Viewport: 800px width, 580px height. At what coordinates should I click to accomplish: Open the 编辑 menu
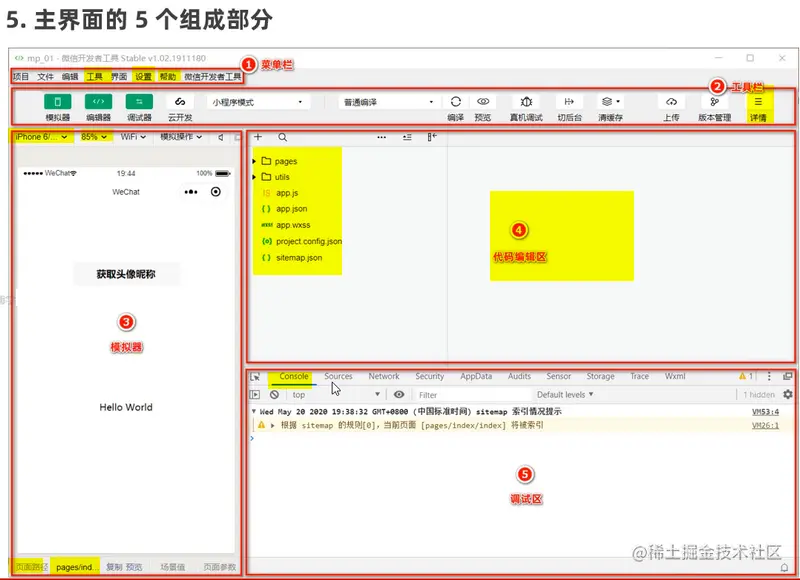[70, 77]
